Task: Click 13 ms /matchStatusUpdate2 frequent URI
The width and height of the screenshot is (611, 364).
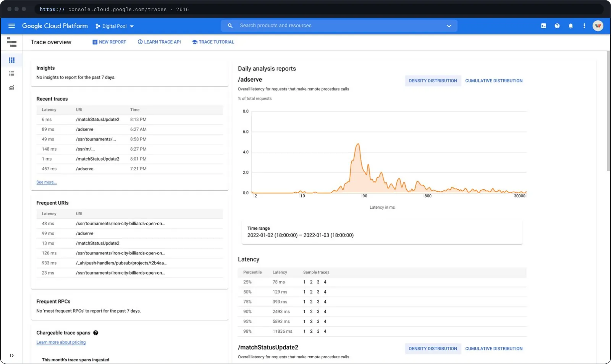Action: pos(130,243)
